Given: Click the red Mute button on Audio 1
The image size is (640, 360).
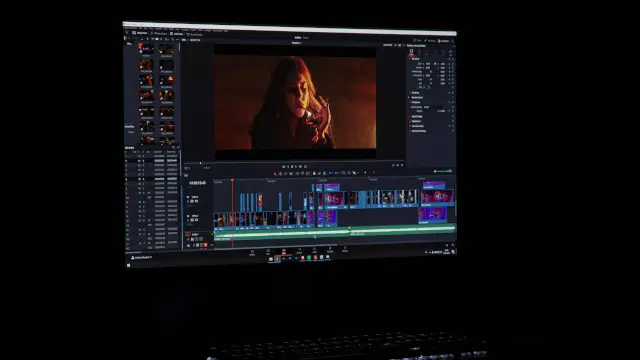Looking at the screenshot, I should pos(206,245).
